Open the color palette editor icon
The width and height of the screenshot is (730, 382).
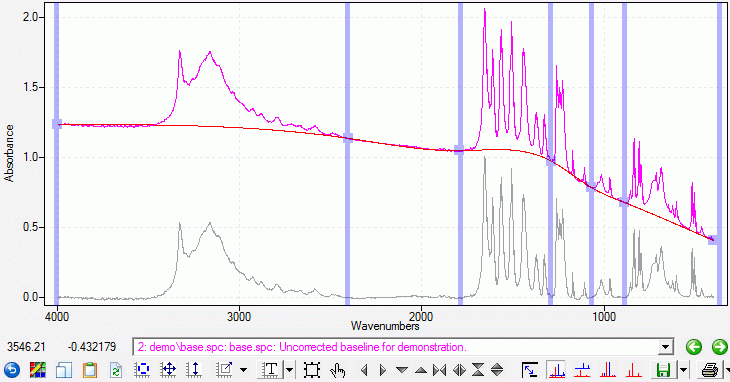pos(38,370)
